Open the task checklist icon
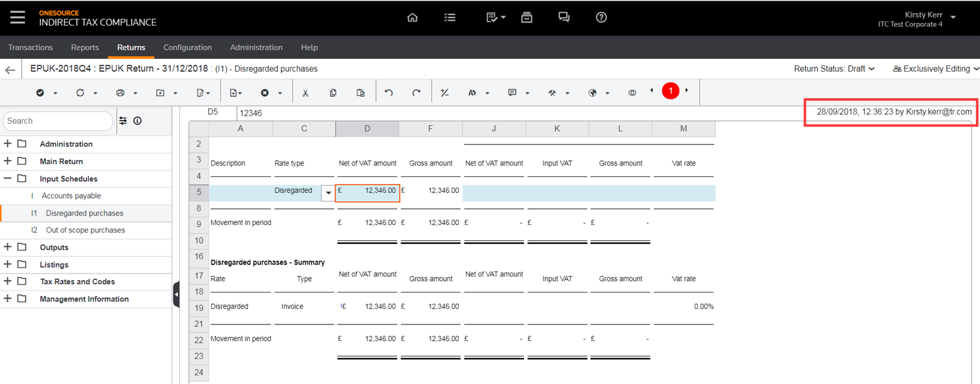 coord(449,17)
